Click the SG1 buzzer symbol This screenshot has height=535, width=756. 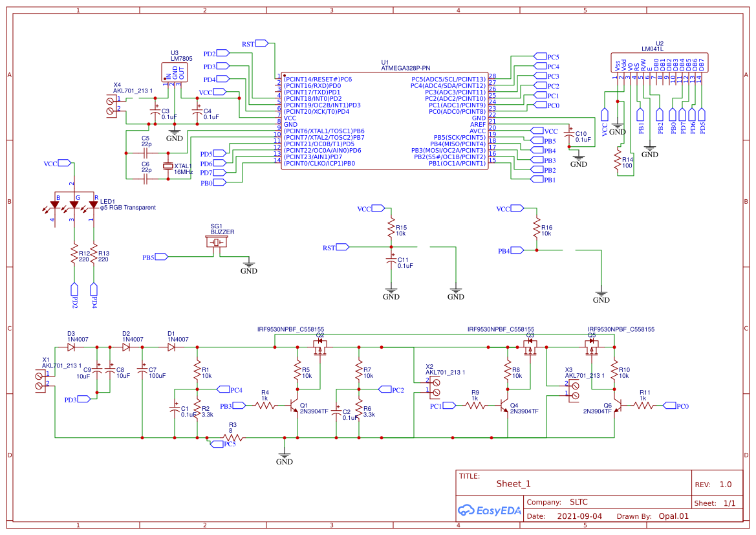pos(217,242)
